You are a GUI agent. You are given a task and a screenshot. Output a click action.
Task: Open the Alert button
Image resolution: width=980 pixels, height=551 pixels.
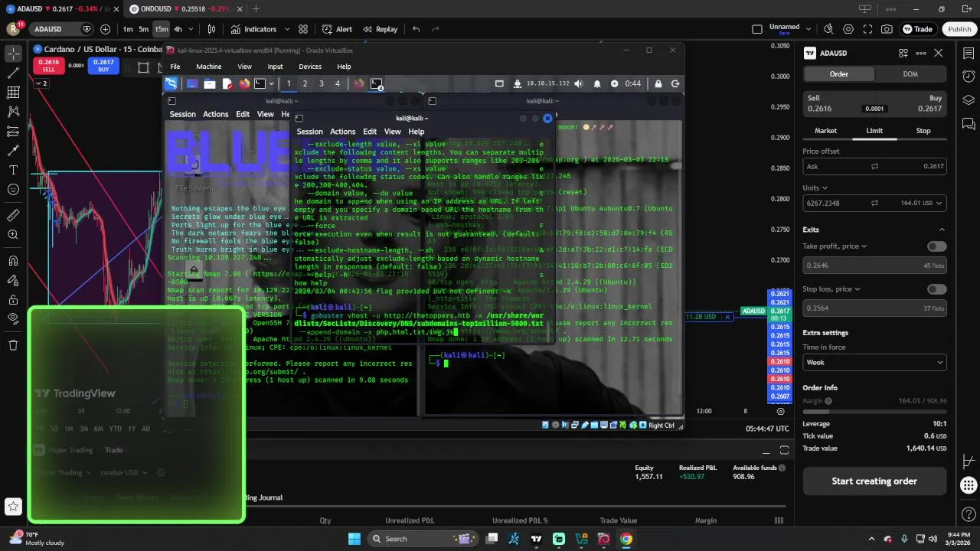point(337,29)
